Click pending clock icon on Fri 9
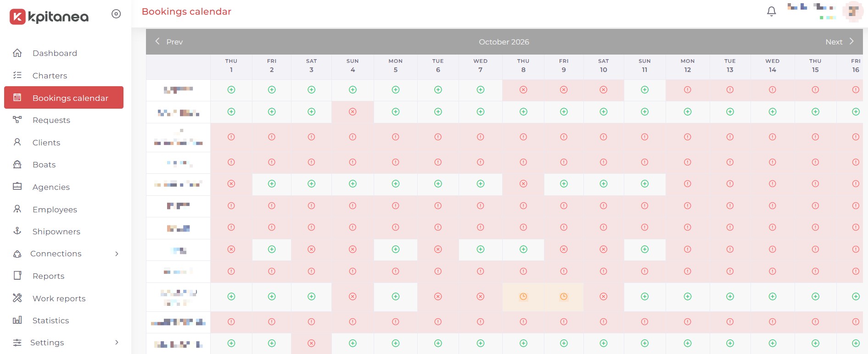The image size is (868, 354). pos(564,297)
